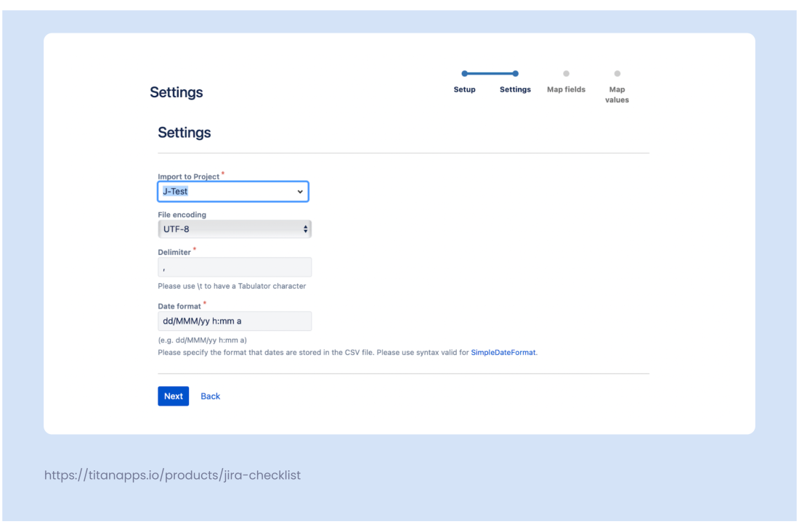The width and height of the screenshot is (799, 532).
Task: Click the Settings page heading
Action: (x=184, y=132)
